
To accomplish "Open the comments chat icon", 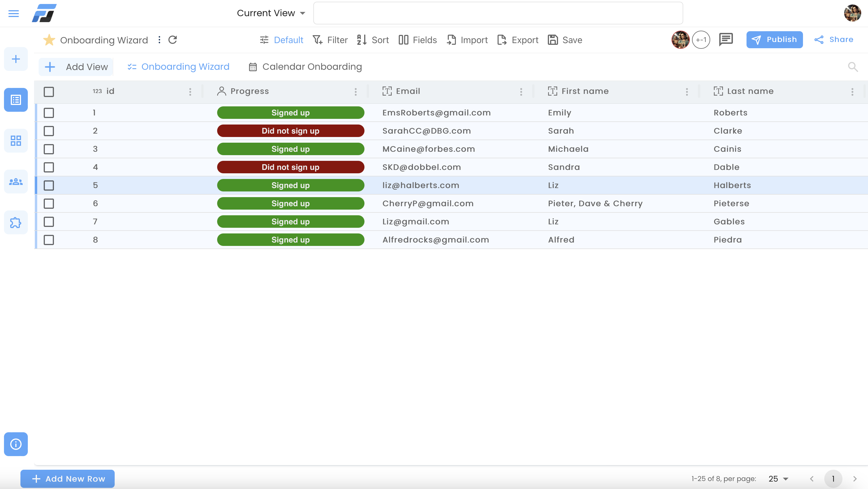I will click(726, 39).
